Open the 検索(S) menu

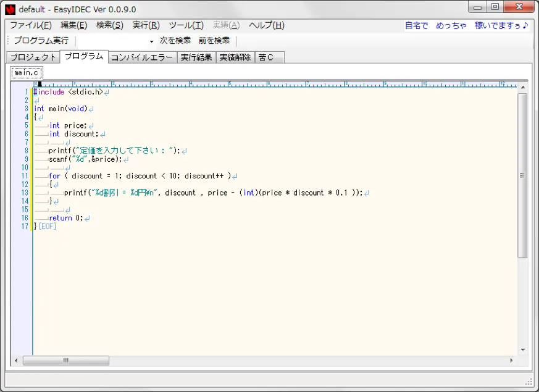(x=109, y=25)
